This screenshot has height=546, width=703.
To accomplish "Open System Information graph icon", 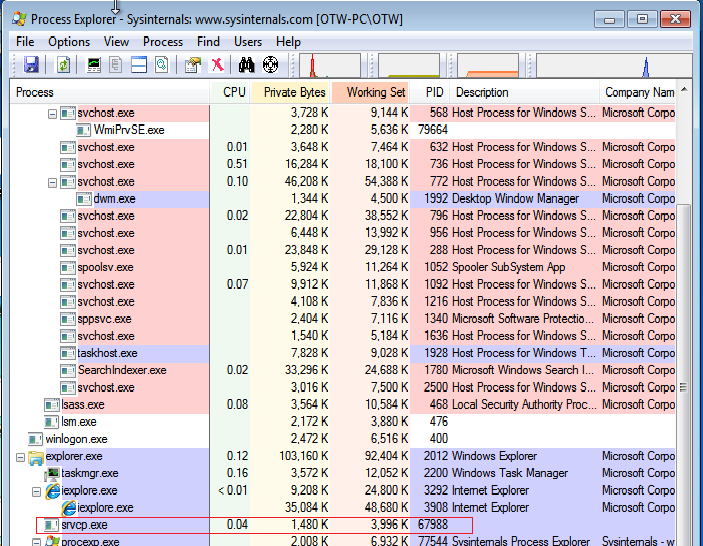I will 94,65.
